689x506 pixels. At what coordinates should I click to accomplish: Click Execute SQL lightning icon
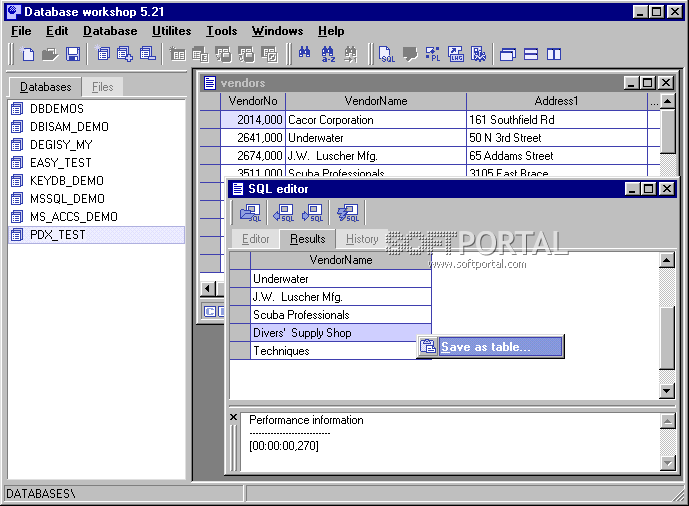pyautogui.click(x=348, y=213)
